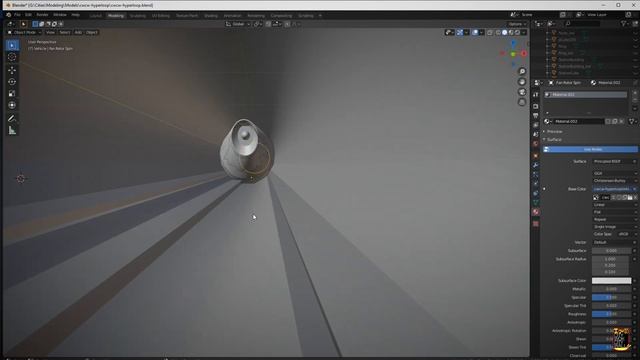Screen dimensions: 640x360
Task: Switch to solid shading mode
Action: click(505, 32)
